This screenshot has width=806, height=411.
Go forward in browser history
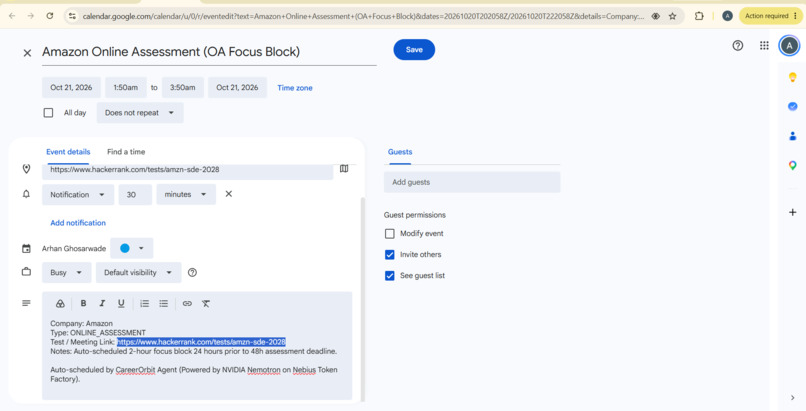(x=31, y=16)
